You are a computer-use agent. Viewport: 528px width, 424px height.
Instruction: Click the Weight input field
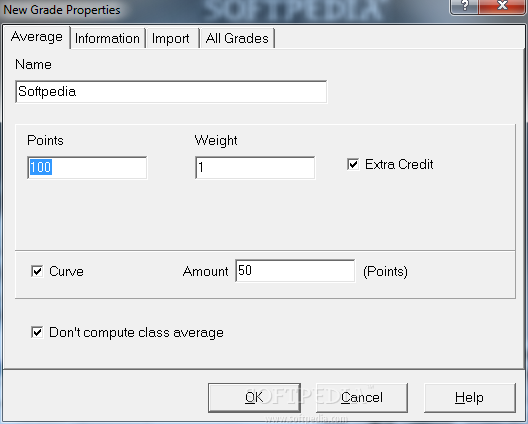click(255, 167)
